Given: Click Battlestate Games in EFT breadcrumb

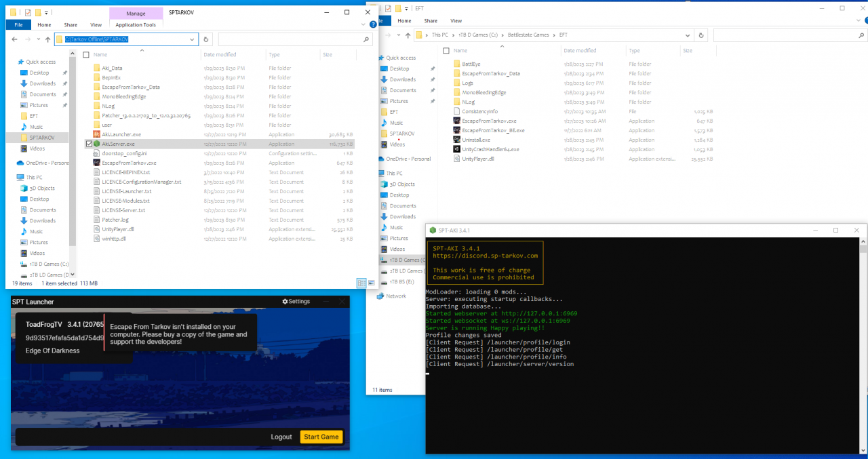Looking at the screenshot, I should [528, 35].
